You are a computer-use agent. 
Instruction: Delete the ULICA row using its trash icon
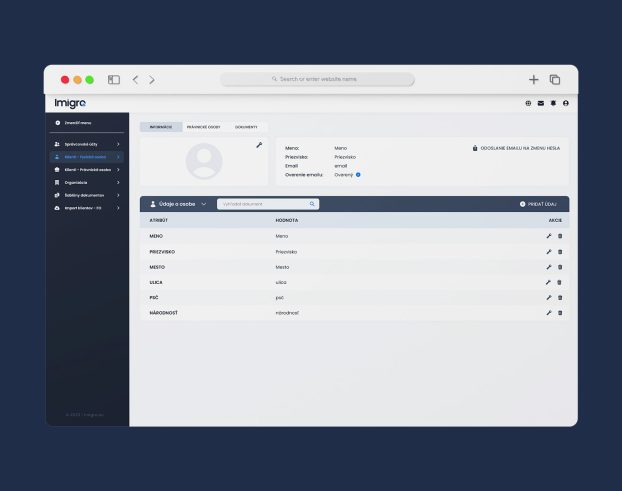[559, 282]
